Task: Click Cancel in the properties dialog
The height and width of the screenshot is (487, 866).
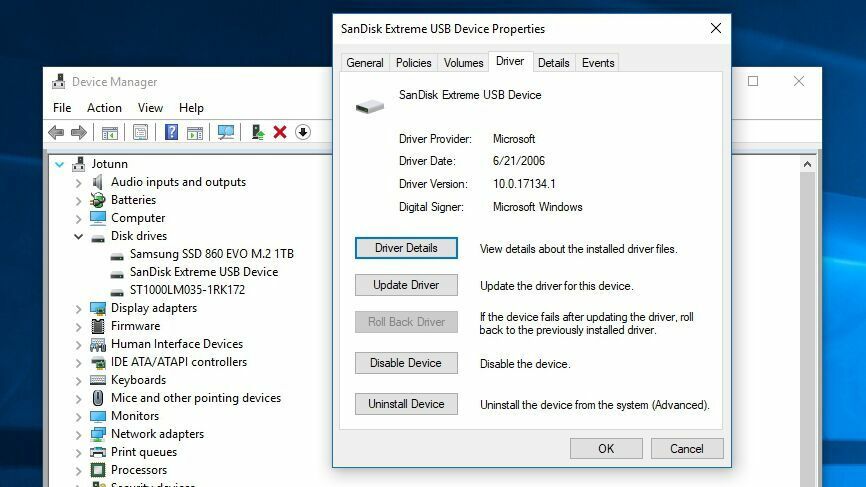Action: click(x=687, y=448)
